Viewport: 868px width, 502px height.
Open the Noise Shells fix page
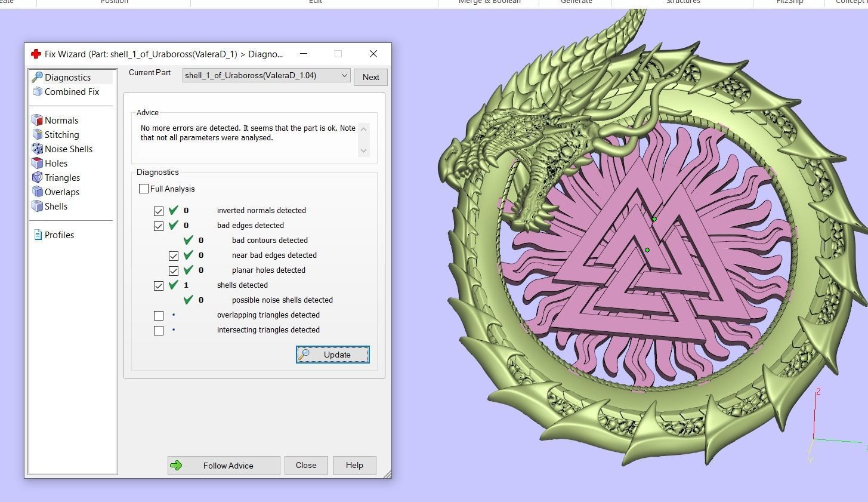click(69, 149)
